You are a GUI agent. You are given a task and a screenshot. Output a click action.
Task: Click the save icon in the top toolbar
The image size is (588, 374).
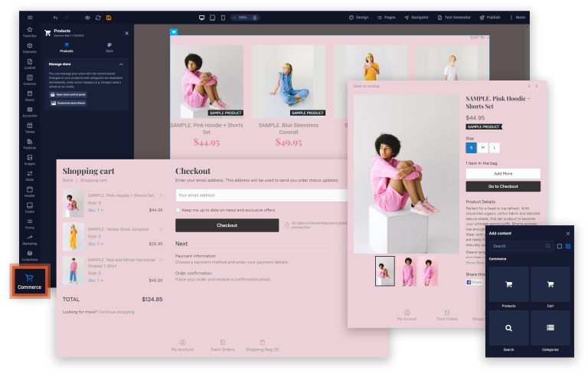[x=109, y=17]
